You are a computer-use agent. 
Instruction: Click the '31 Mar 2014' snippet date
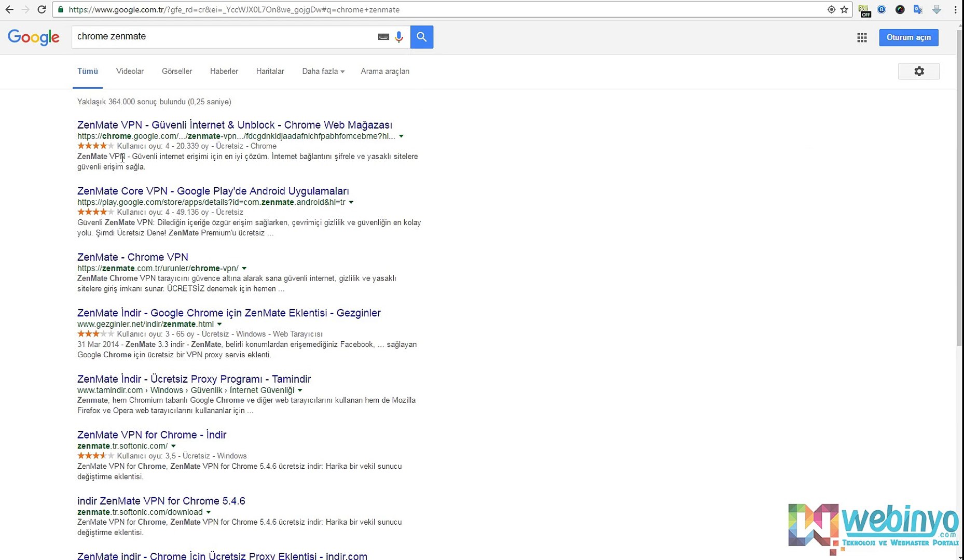point(98,344)
